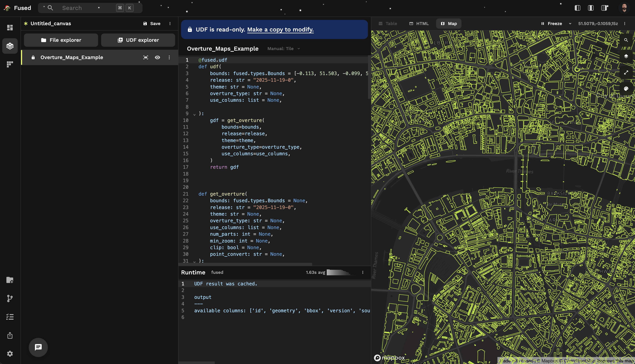The image size is (635, 364).
Task: Select the layers icon in the left sidebar
Action: (x=10, y=46)
